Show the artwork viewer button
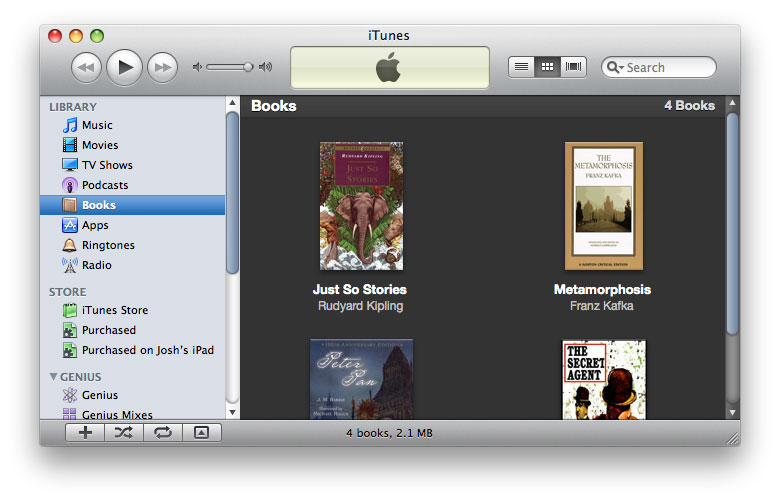The width and height of the screenshot is (780, 501). click(x=201, y=432)
